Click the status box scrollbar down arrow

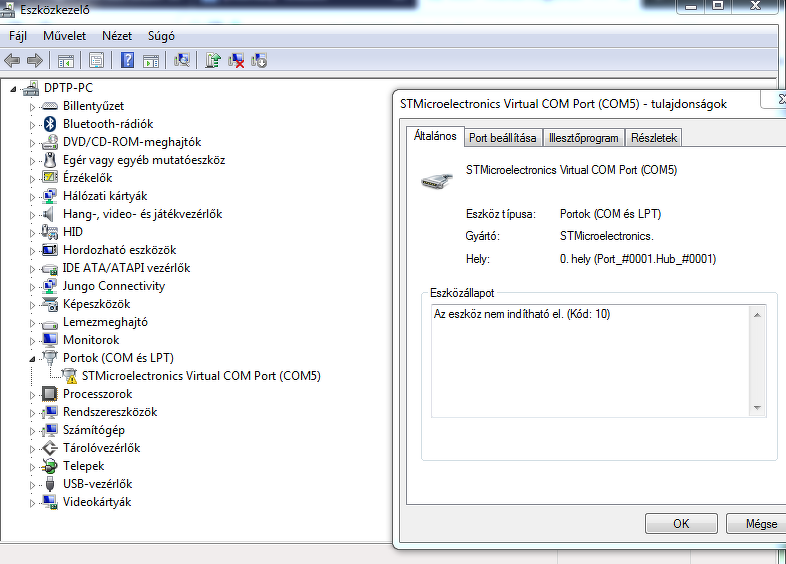coord(757,408)
